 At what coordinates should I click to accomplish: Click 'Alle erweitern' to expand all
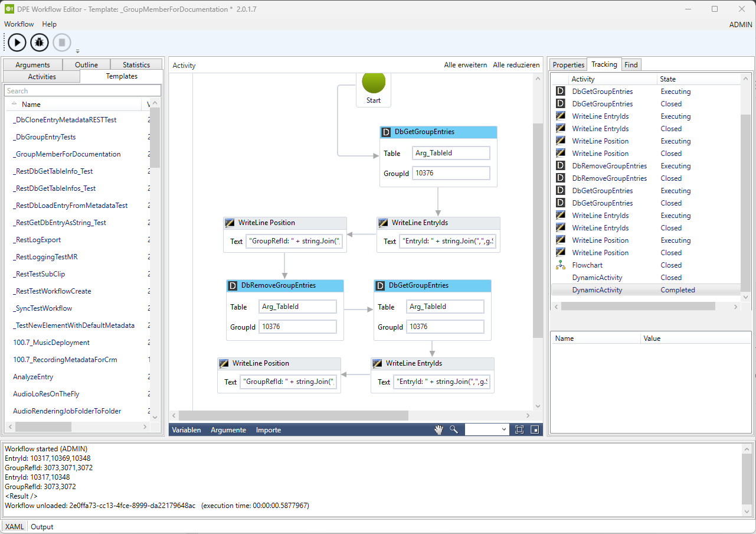(x=465, y=65)
